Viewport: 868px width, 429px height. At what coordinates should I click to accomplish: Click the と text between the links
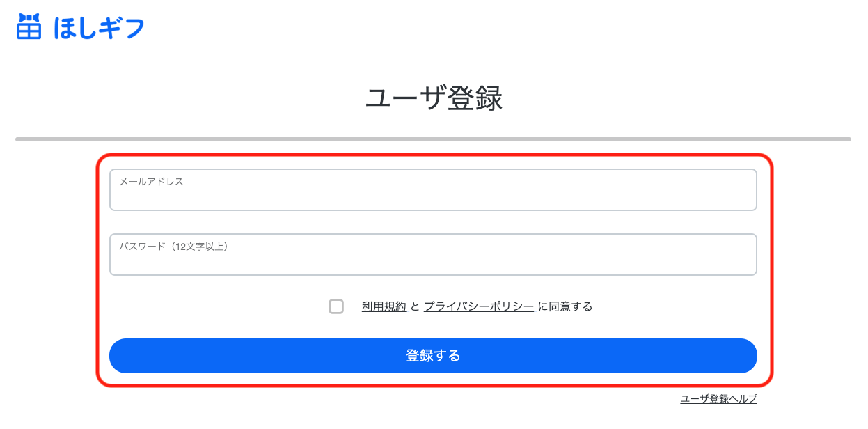pos(415,306)
